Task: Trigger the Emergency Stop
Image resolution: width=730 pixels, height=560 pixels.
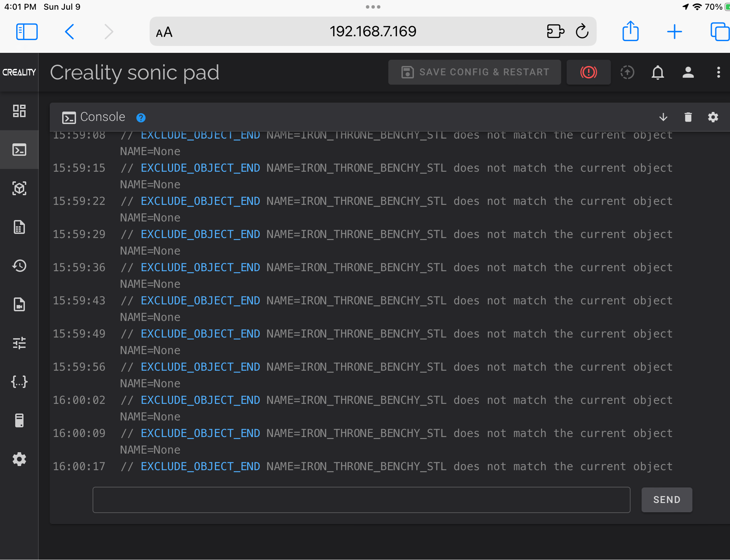Action: pos(588,72)
